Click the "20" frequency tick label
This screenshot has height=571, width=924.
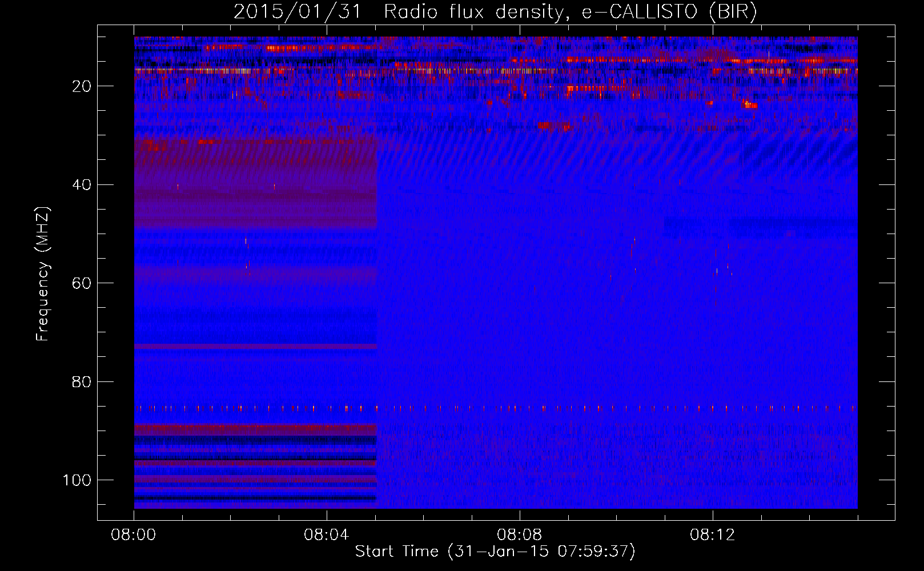82,86
